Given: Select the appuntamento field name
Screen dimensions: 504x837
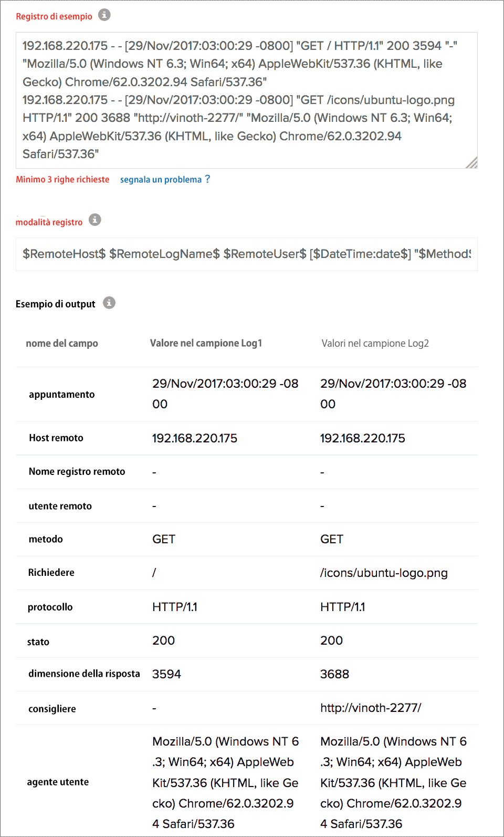Looking at the screenshot, I should pos(61,395).
